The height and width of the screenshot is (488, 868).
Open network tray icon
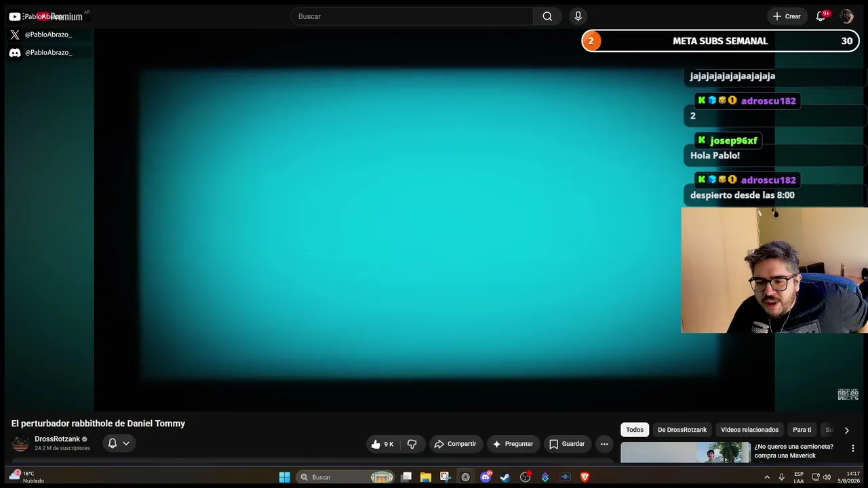[x=815, y=477]
